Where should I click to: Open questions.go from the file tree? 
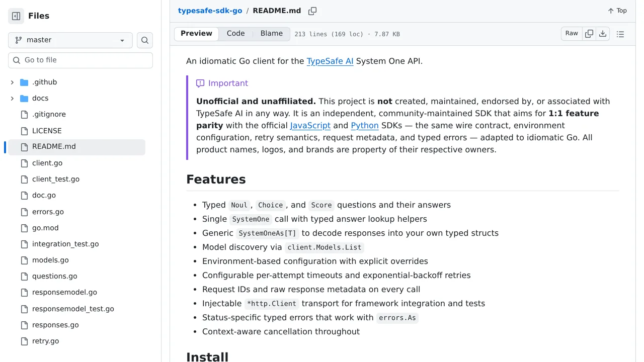click(55, 276)
